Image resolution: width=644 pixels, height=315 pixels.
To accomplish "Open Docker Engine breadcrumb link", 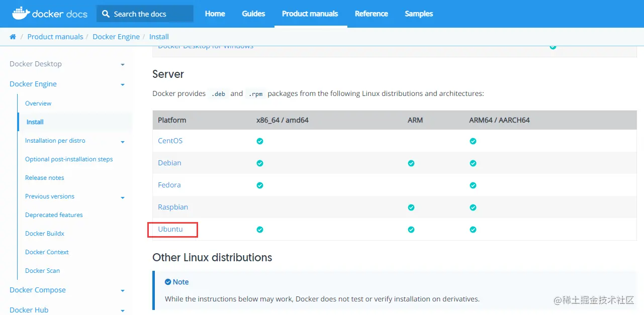I will 116,37.
